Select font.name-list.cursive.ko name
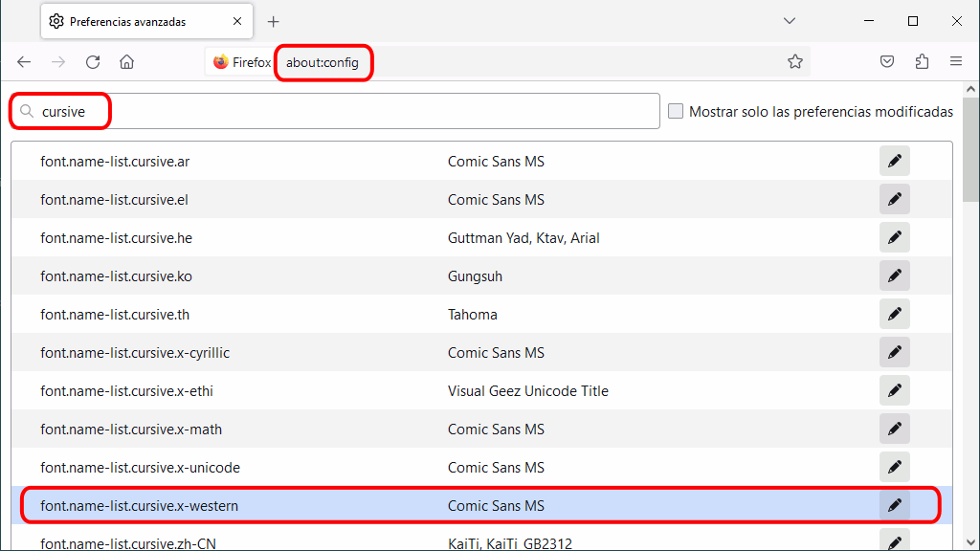Image resolution: width=980 pixels, height=551 pixels. 116,275
